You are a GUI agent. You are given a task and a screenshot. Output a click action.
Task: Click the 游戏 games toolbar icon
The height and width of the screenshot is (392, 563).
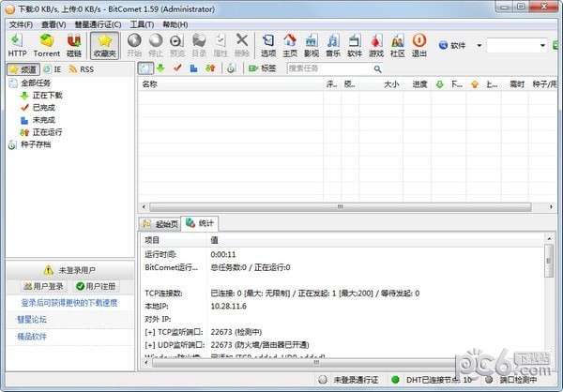click(376, 44)
